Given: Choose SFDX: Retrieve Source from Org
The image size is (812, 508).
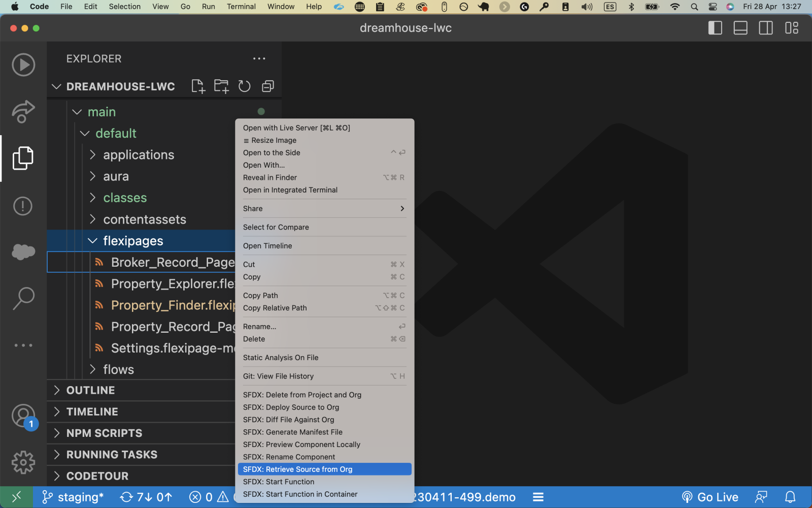Looking at the screenshot, I should point(325,469).
